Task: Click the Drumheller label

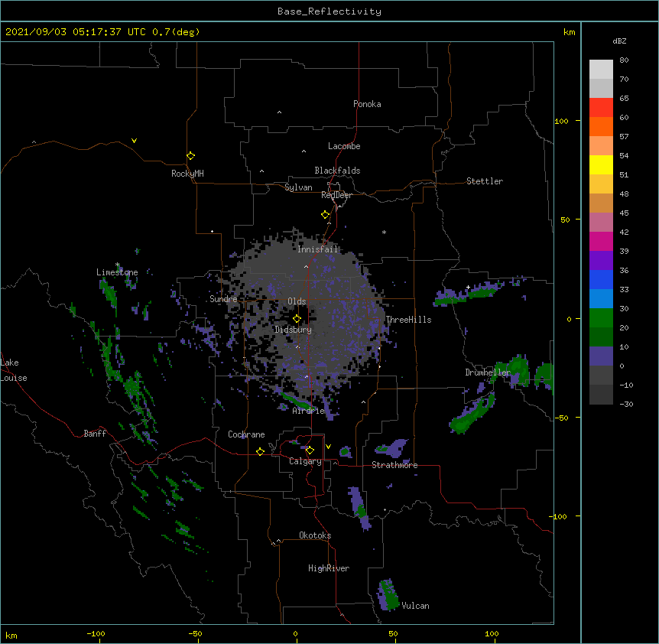Action: (x=488, y=372)
